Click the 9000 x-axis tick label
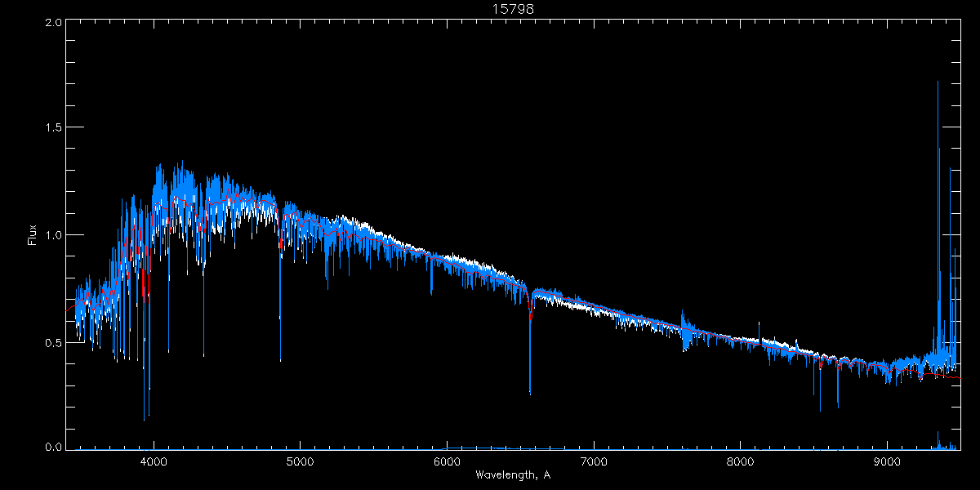This screenshot has width=980, height=490. click(887, 461)
